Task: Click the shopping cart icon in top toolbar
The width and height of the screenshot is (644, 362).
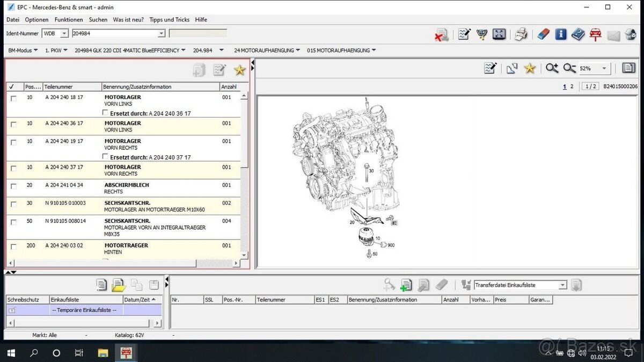Action: click(x=482, y=34)
